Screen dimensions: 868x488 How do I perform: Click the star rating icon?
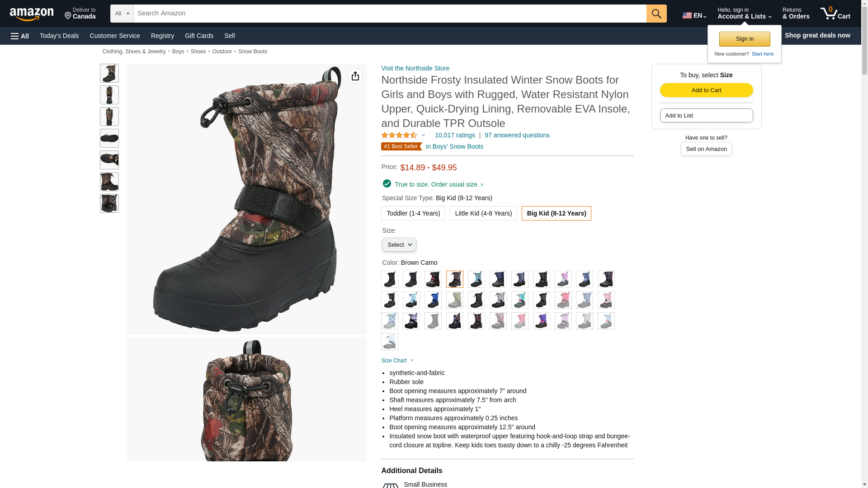tap(399, 135)
